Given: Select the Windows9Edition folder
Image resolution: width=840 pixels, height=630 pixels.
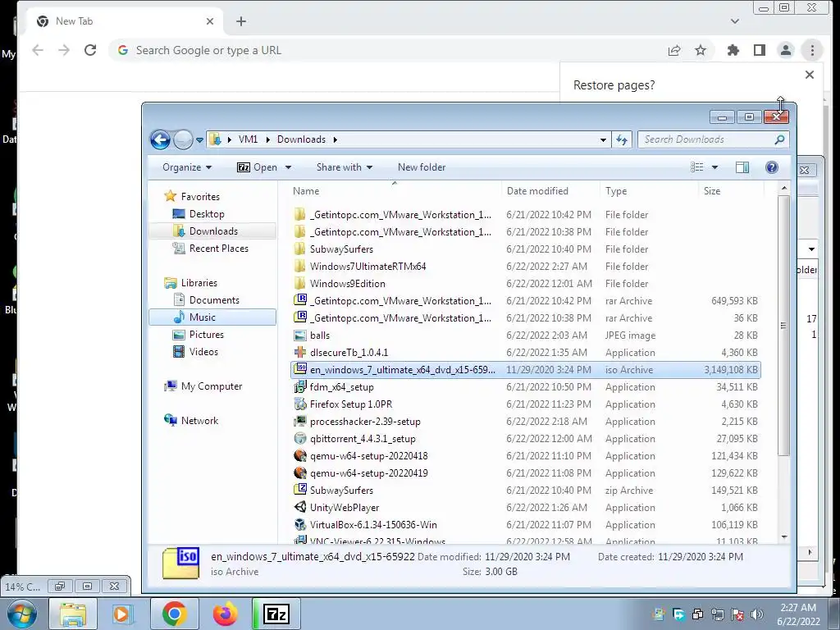Looking at the screenshot, I should [347, 283].
